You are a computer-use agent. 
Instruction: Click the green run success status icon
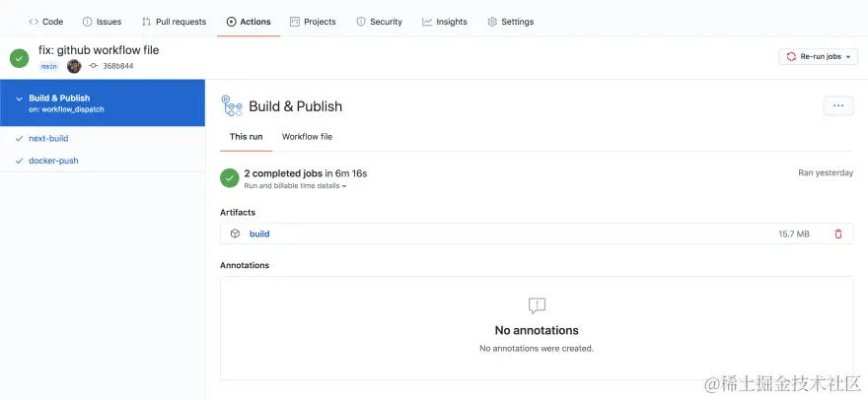pos(20,58)
